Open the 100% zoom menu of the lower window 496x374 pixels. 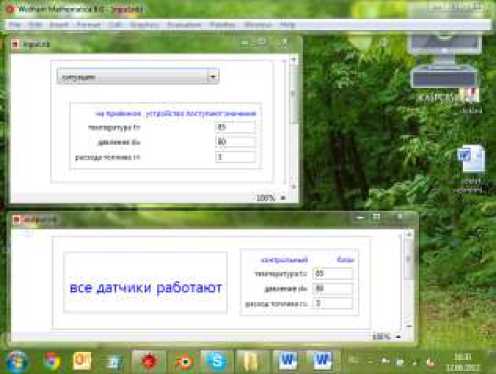(x=398, y=337)
